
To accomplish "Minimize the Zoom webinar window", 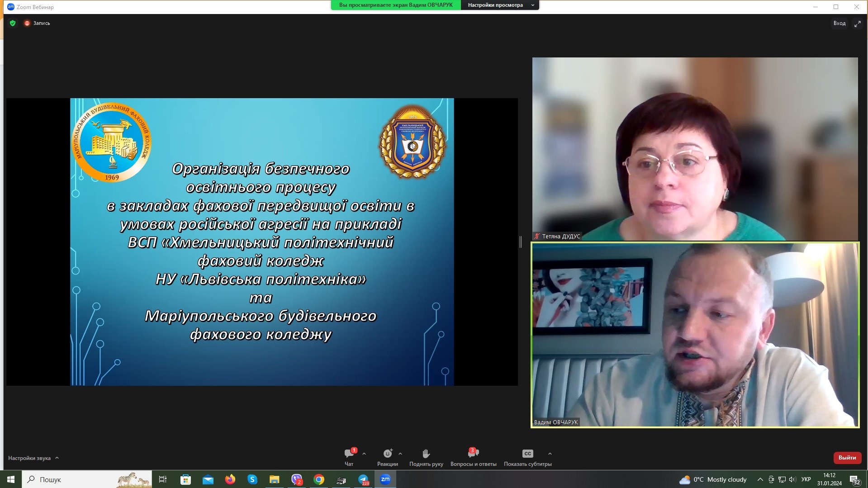I will click(816, 7).
